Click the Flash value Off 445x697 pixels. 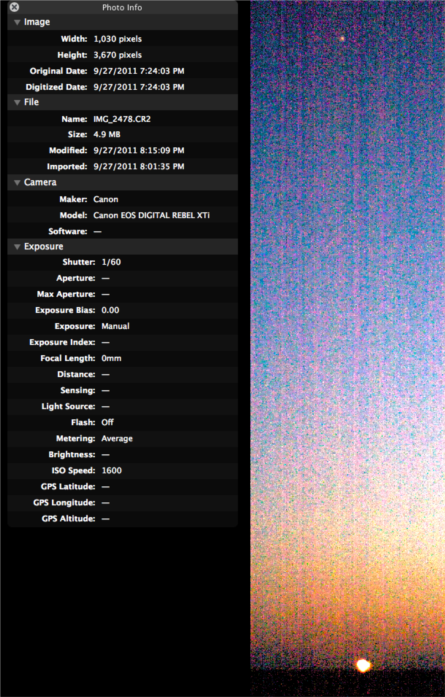(x=108, y=422)
